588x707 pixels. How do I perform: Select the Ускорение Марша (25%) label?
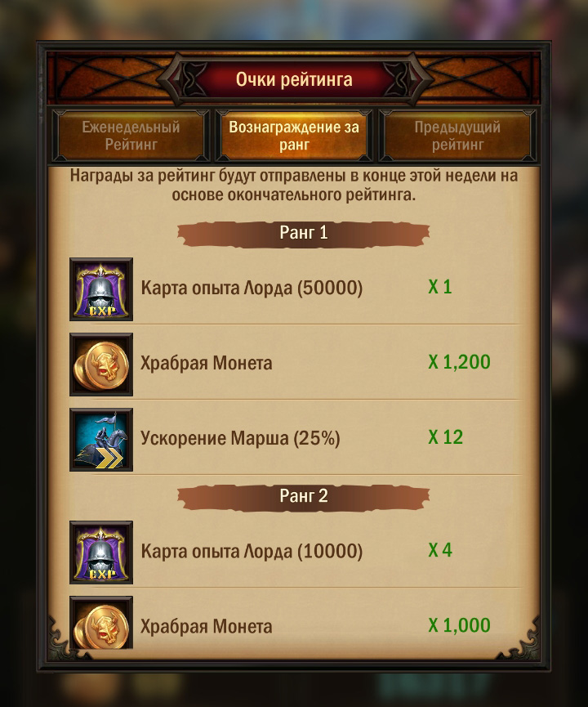click(x=240, y=438)
